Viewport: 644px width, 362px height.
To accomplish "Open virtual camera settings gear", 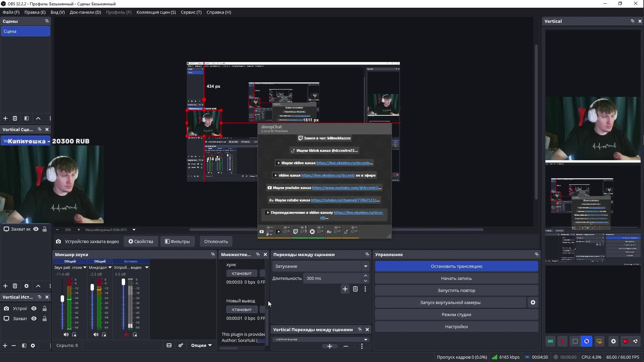I will click(533, 302).
